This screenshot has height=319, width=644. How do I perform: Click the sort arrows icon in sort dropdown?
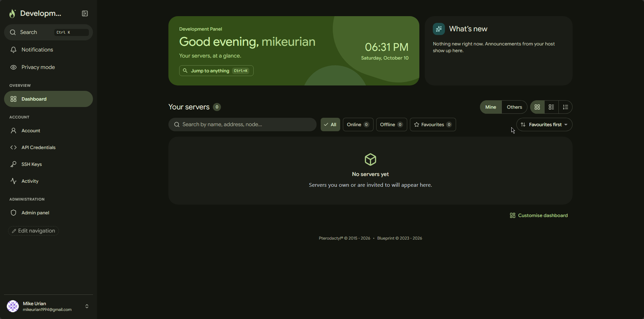point(523,125)
